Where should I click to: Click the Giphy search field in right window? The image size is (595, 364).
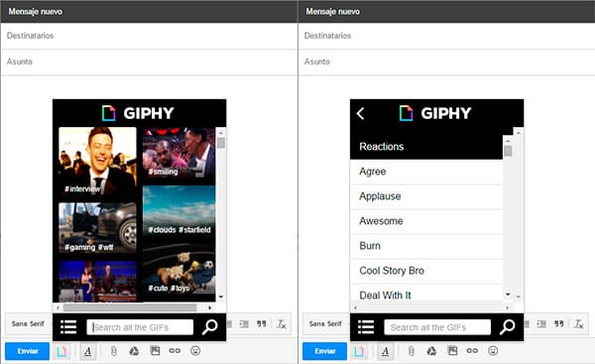coord(437,327)
